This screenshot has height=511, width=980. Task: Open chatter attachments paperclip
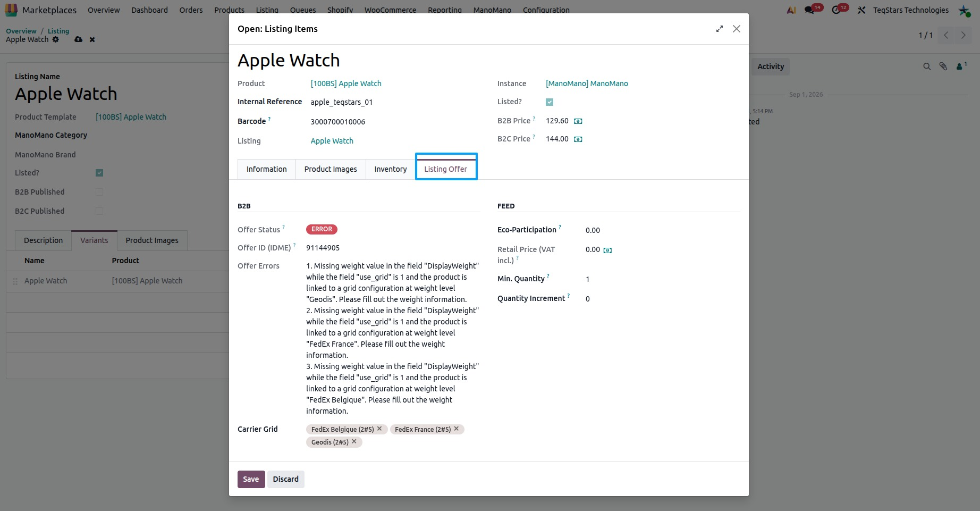click(943, 66)
